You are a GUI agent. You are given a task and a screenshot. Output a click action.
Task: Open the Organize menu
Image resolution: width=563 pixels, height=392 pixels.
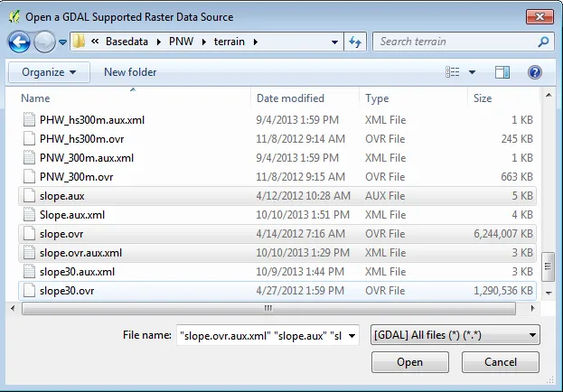(x=49, y=72)
